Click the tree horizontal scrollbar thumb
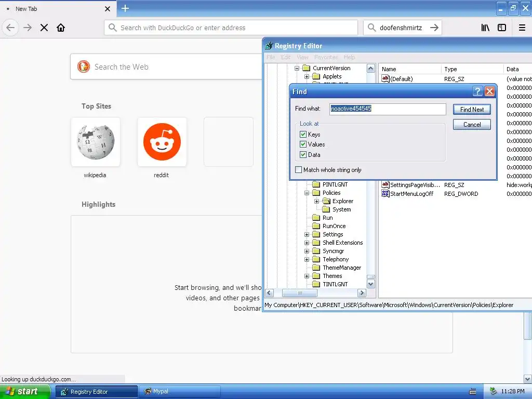532x399 pixels. (x=300, y=293)
